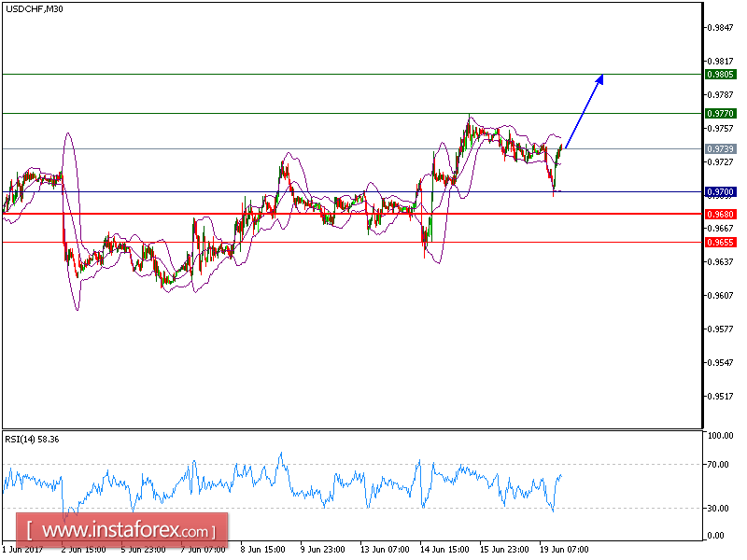This screenshot has height=560, width=747.
Task: Click the RSI 70.00 scale value
Action: [718, 464]
